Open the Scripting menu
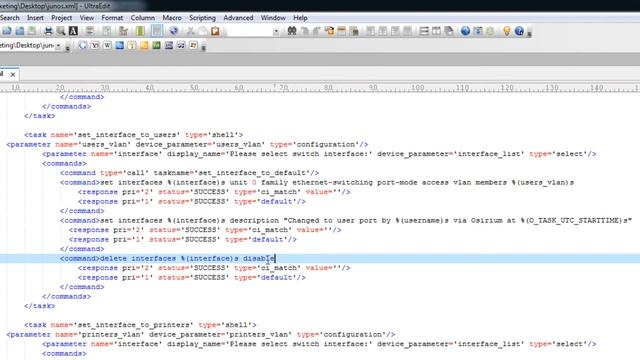640x360 pixels. point(202,18)
